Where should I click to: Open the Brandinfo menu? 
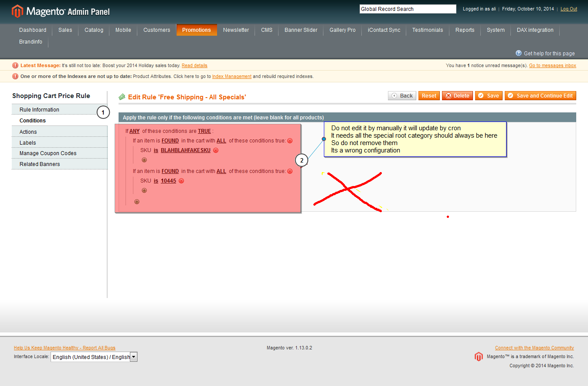tap(31, 42)
